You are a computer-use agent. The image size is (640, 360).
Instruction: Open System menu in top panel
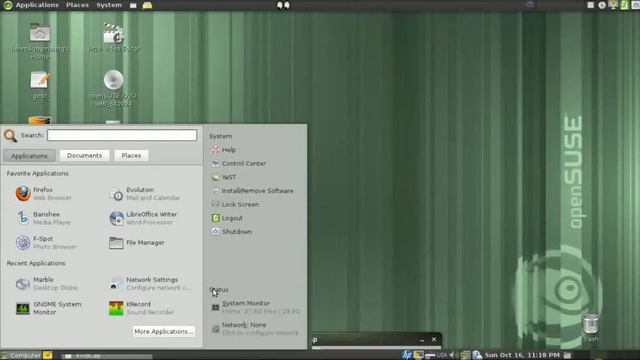[x=109, y=5]
